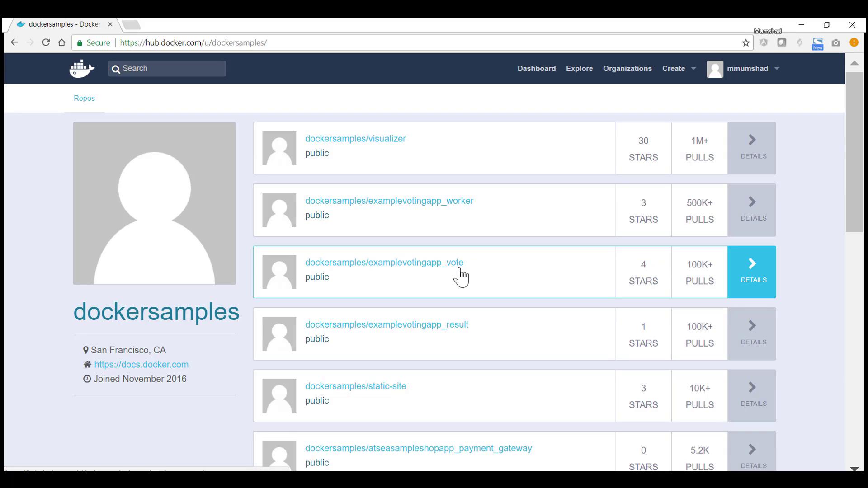Click the dockersamples profile avatar image
868x488 pixels.
154,203
